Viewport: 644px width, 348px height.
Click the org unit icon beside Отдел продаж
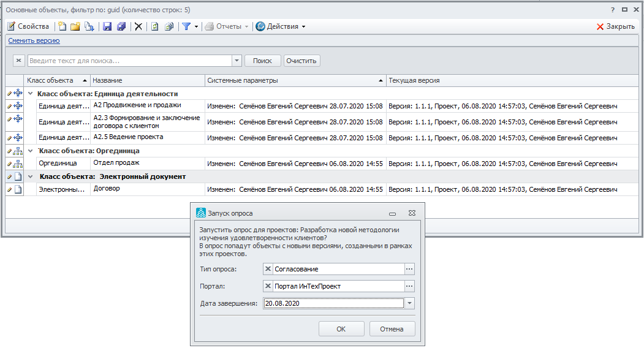18,164
